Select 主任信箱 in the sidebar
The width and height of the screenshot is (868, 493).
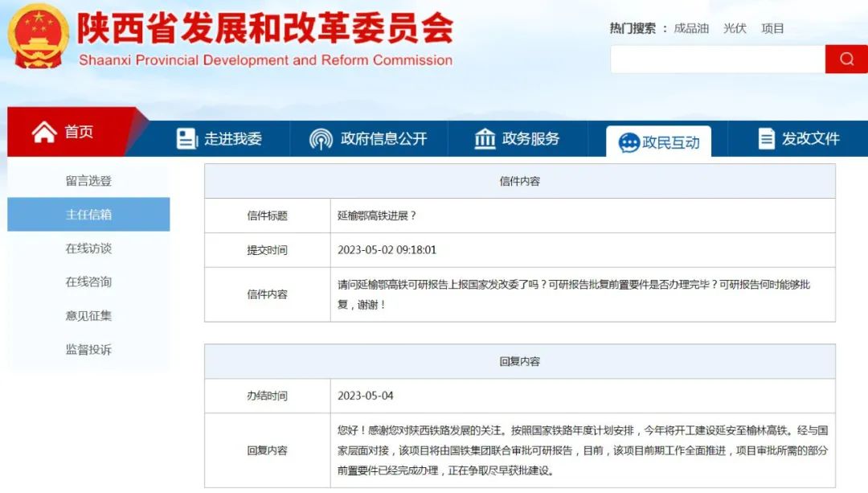point(88,215)
